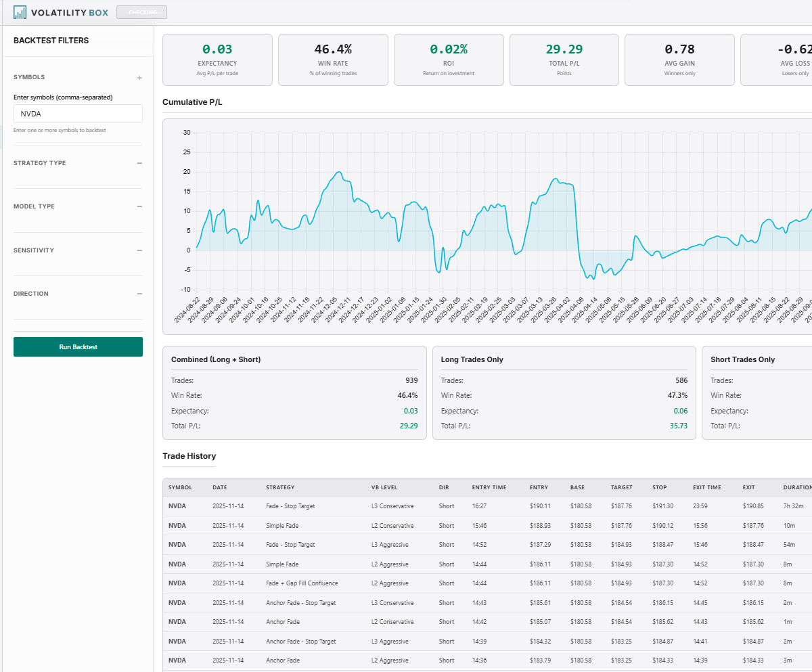The height and width of the screenshot is (672, 812).
Task: Click the Checking status button
Action: [x=141, y=12]
